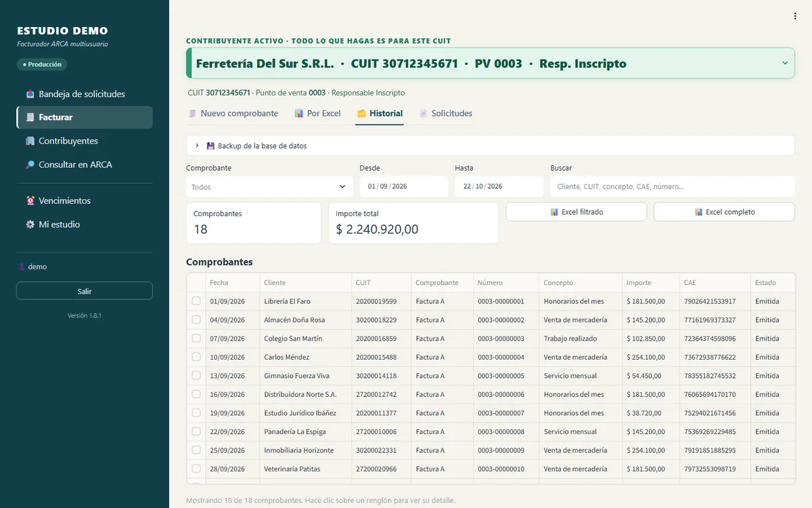Click the Buscar search field

click(x=673, y=187)
